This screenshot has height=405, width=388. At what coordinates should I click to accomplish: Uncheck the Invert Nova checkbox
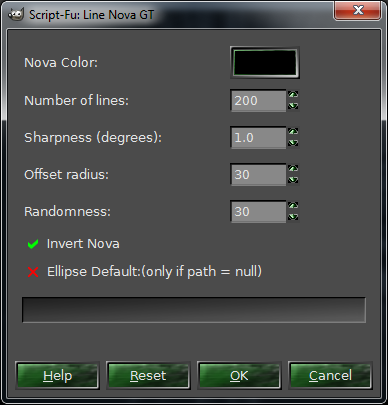point(33,244)
